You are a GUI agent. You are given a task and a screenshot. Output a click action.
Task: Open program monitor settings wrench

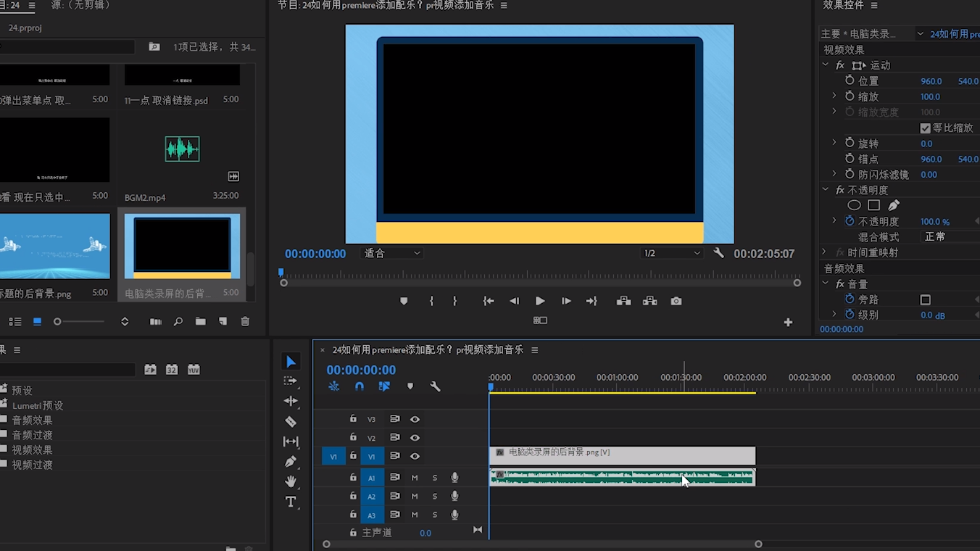[x=718, y=253]
